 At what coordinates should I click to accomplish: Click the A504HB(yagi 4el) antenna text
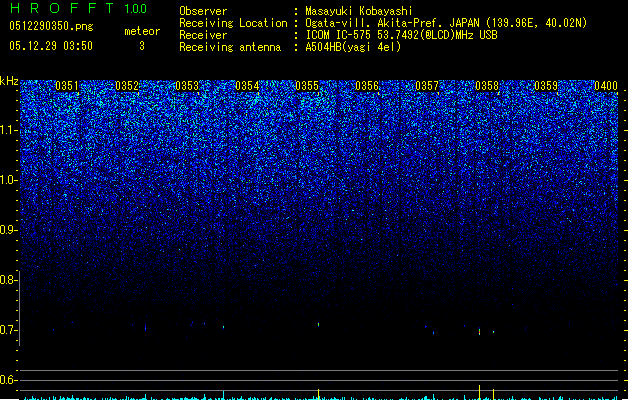353,47
